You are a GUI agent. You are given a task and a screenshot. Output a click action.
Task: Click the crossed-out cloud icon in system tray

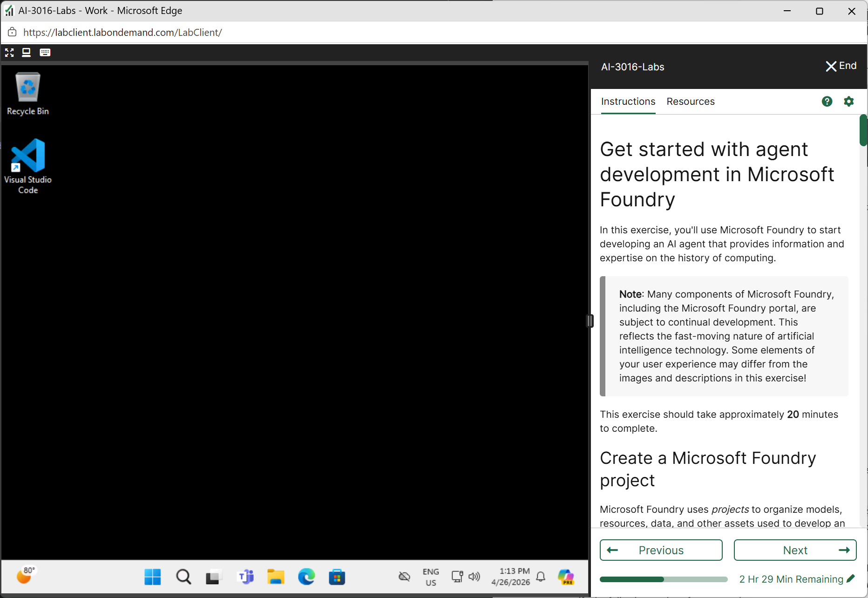pos(404,577)
